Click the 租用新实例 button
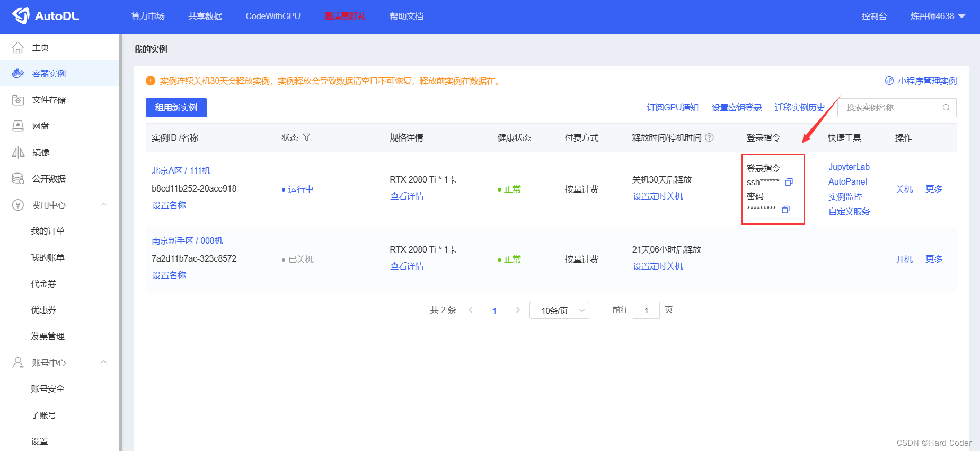The width and height of the screenshot is (980, 451). (176, 108)
